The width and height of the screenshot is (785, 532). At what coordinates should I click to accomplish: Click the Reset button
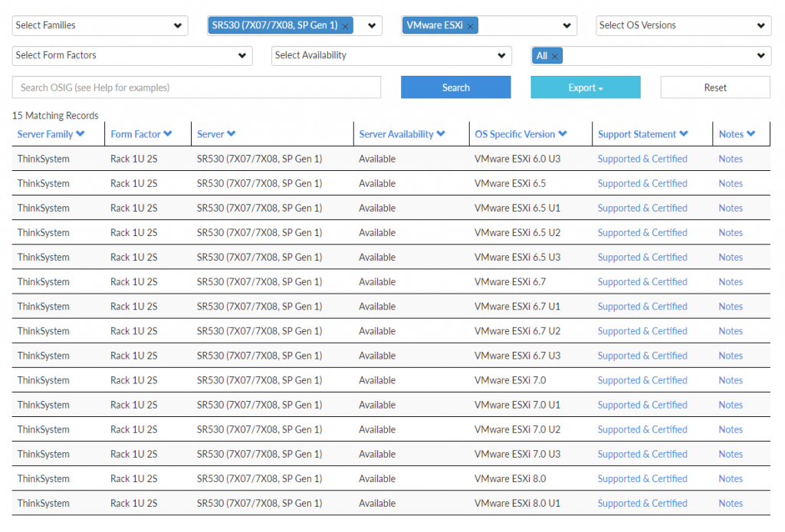click(x=715, y=87)
